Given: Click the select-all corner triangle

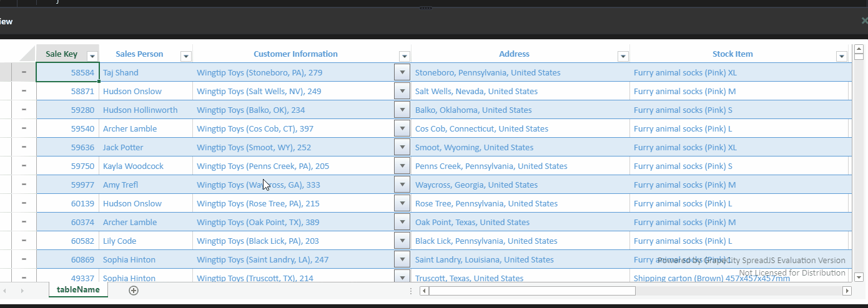Looking at the screenshot, I should coord(27,54).
